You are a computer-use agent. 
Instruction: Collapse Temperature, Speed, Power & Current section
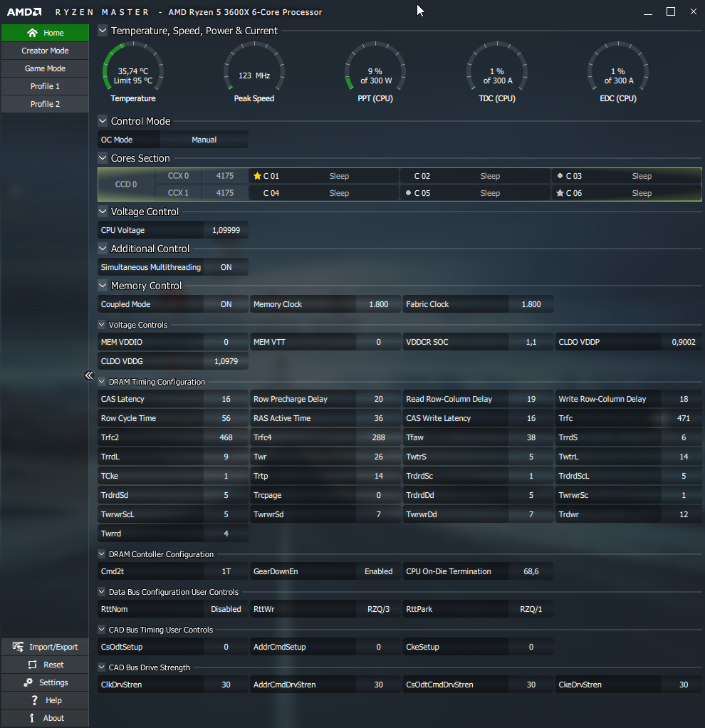click(x=103, y=31)
